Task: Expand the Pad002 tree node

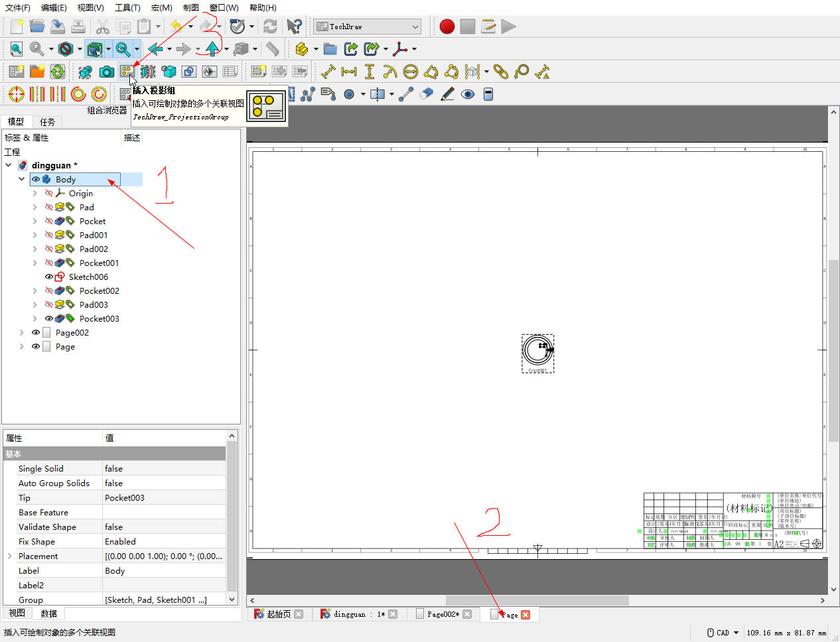Action: [x=35, y=249]
